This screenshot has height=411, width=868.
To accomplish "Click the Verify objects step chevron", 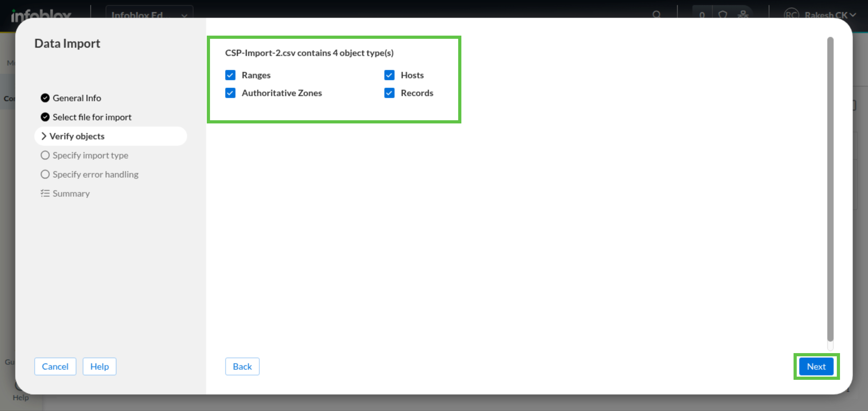I will point(44,136).
